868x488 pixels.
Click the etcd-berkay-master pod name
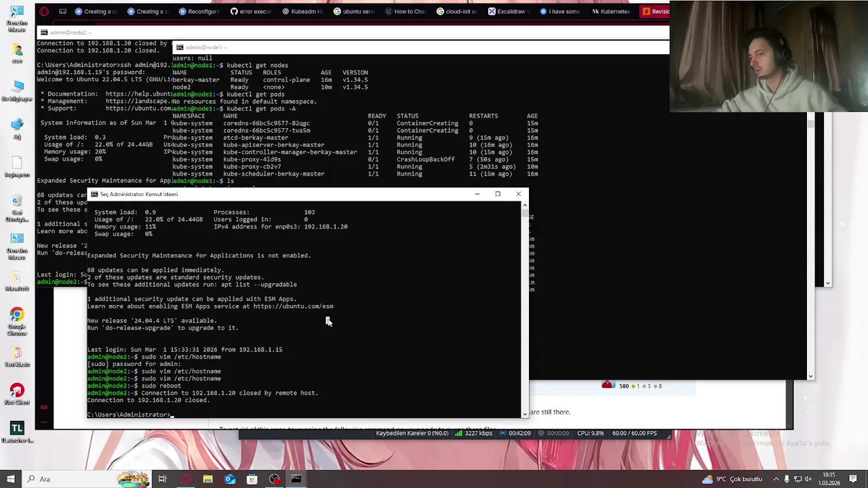(x=256, y=138)
